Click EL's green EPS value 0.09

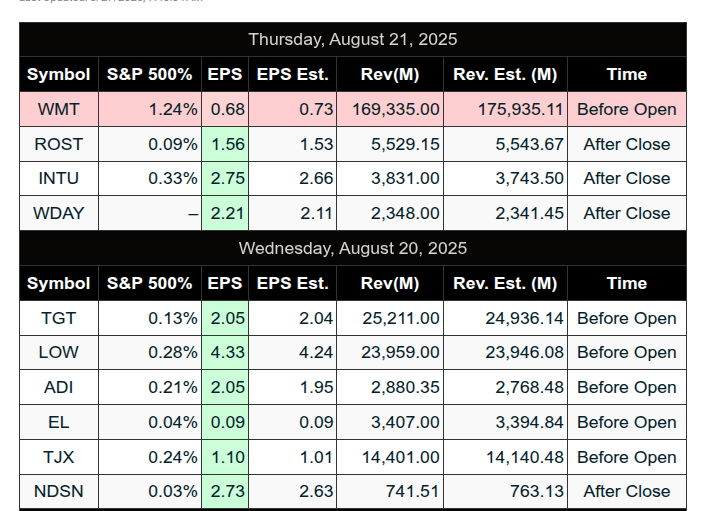pos(225,423)
